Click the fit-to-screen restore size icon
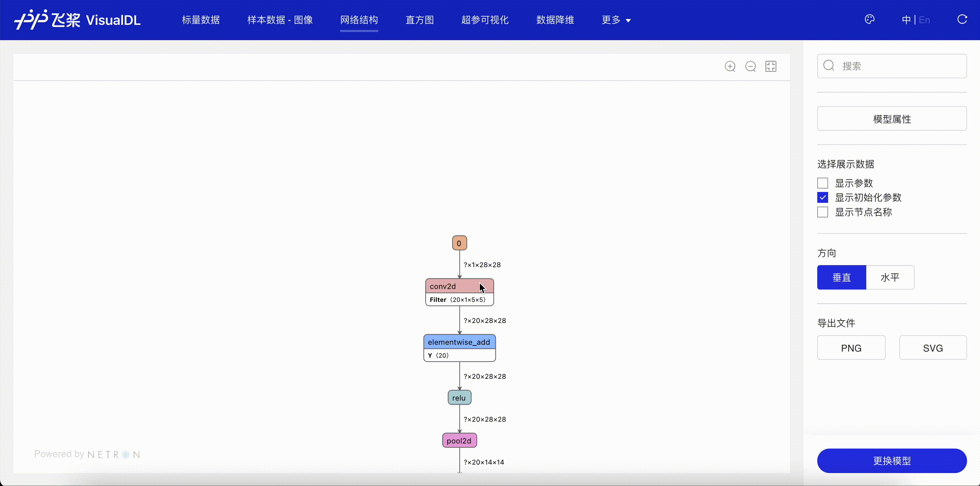 (771, 67)
